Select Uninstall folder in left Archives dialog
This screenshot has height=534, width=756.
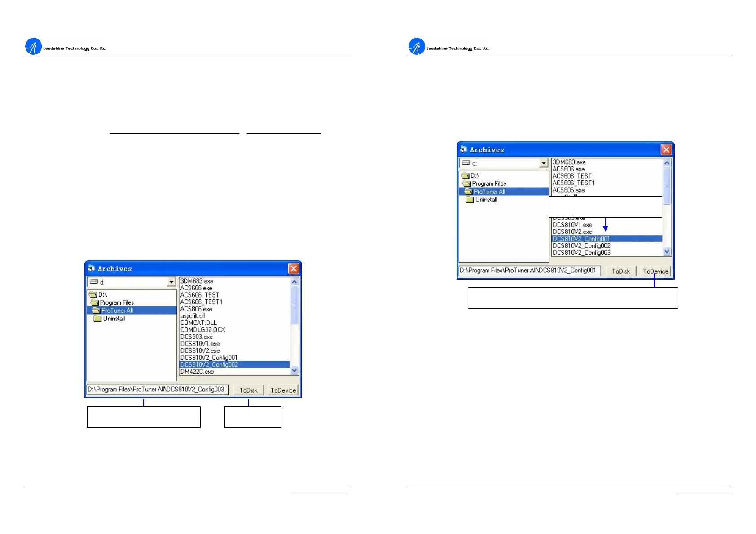click(110, 319)
